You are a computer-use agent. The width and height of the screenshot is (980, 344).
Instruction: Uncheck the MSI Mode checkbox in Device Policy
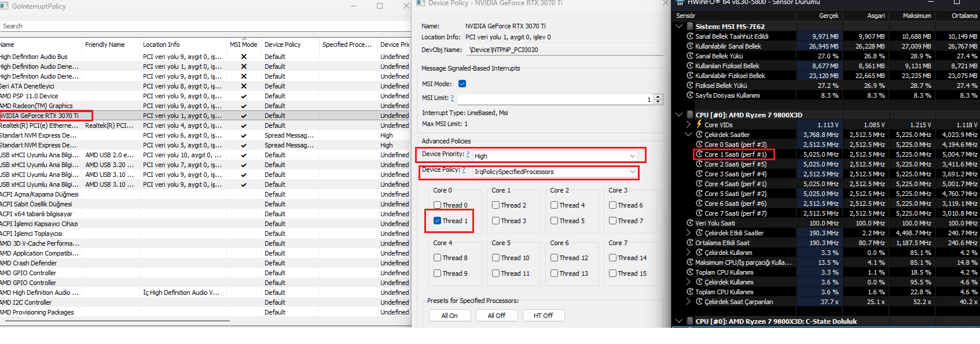[462, 84]
